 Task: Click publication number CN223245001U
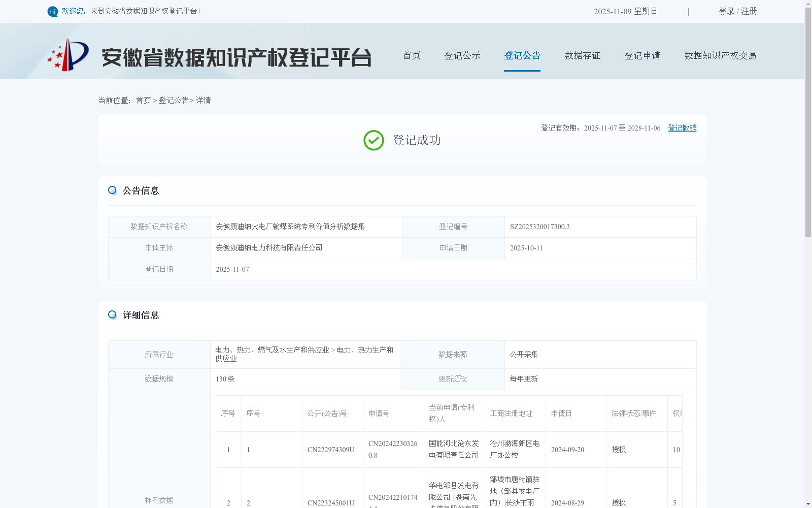pyautogui.click(x=331, y=503)
